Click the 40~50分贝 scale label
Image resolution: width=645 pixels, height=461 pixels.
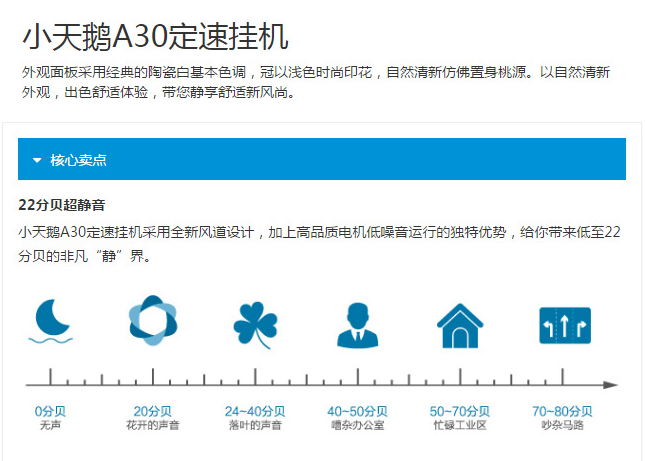click(x=357, y=411)
